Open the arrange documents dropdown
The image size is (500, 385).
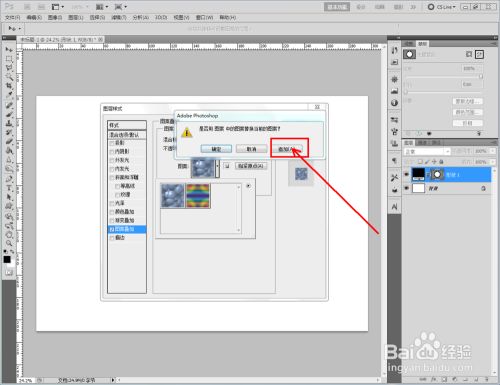click(102, 7)
